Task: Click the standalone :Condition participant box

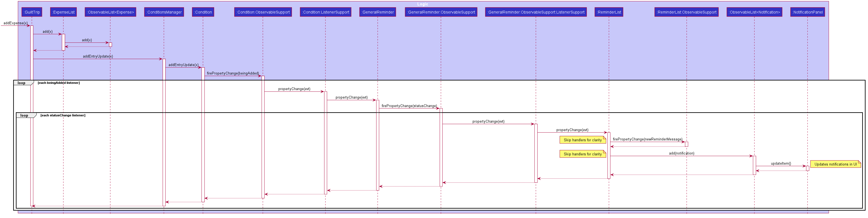Action: coord(203,12)
